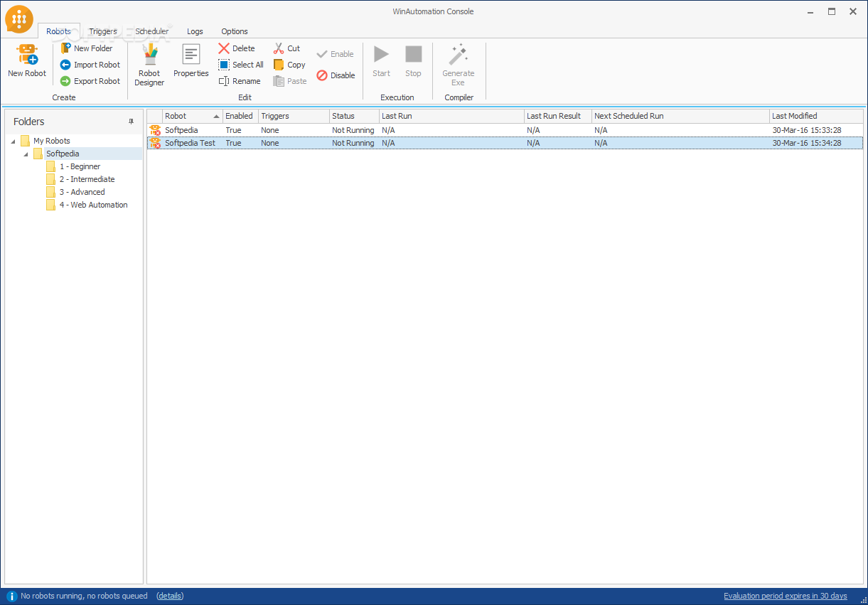Open the Robot Designer
Image resolution: width=868 pixels, height=605 pixels.
[149, 65]
